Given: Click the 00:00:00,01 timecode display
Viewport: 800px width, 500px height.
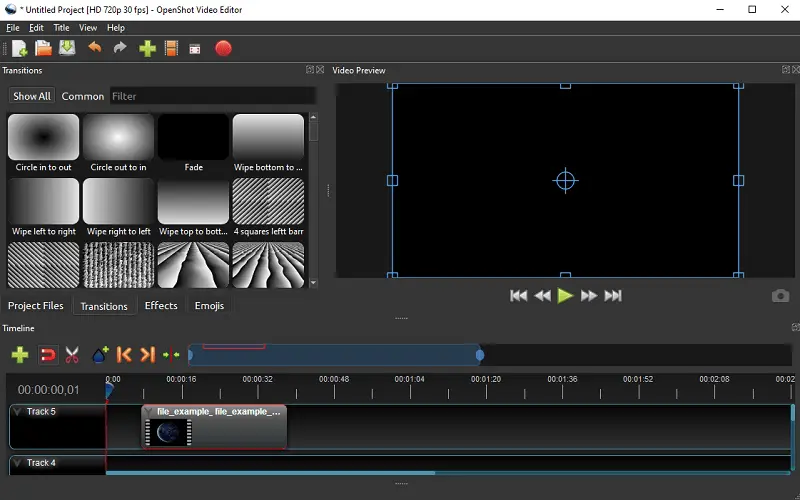Looking at the screenshot, I should (x=48, y=390).
